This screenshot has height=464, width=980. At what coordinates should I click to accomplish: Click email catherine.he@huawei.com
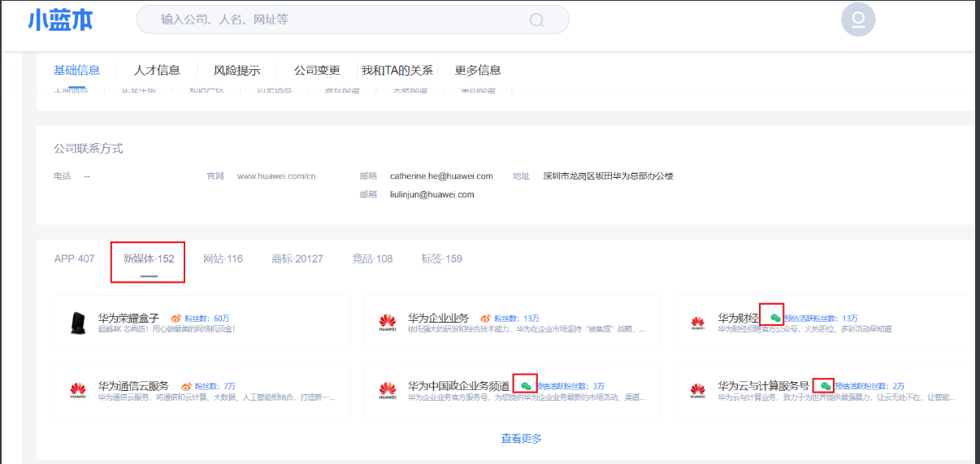441,176
